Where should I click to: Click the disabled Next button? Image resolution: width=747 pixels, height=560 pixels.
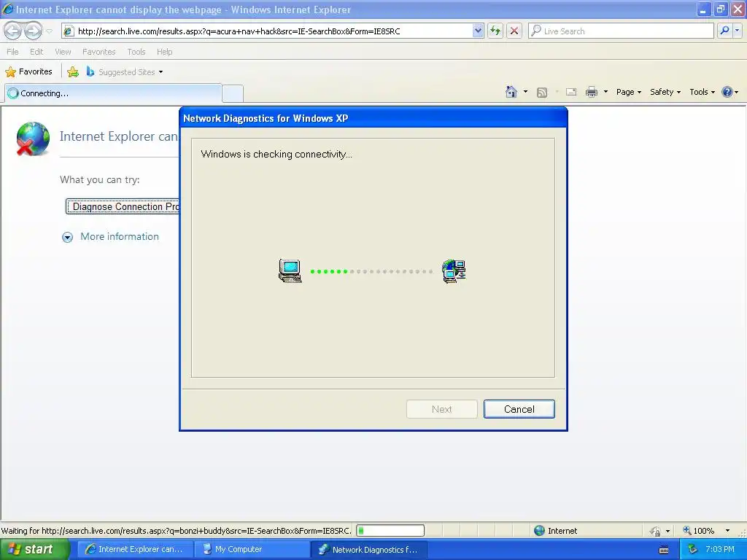[441, 409]
